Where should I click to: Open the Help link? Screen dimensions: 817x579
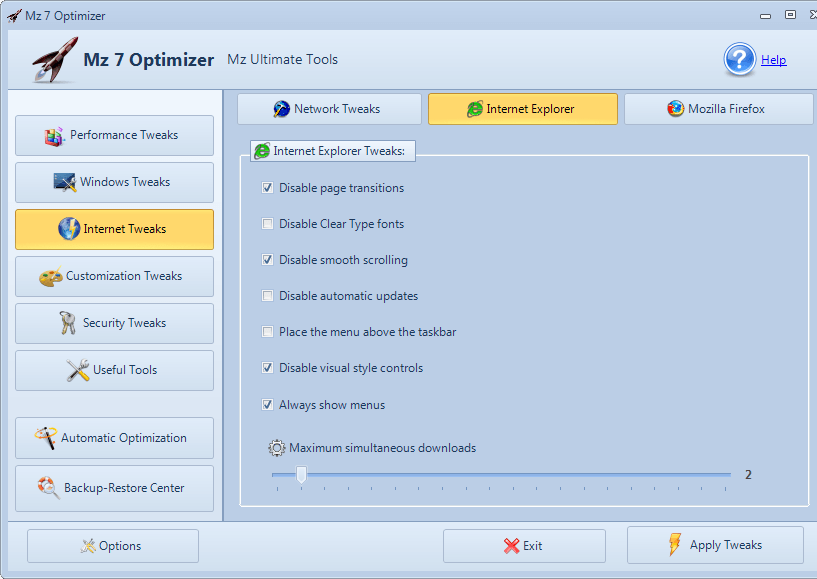pos(773,60)
